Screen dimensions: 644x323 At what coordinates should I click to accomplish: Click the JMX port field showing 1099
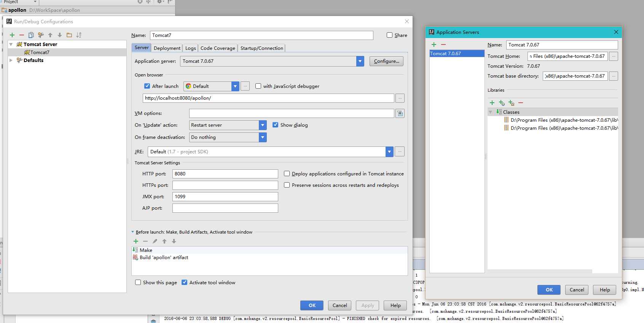tap(225, 197)
